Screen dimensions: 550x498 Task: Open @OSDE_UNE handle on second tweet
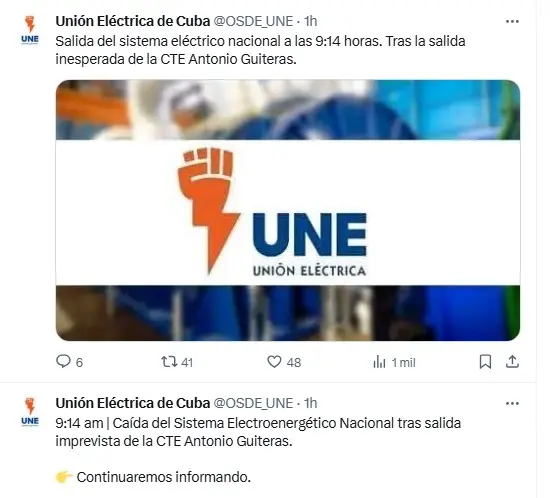click(x=253, y=403)
